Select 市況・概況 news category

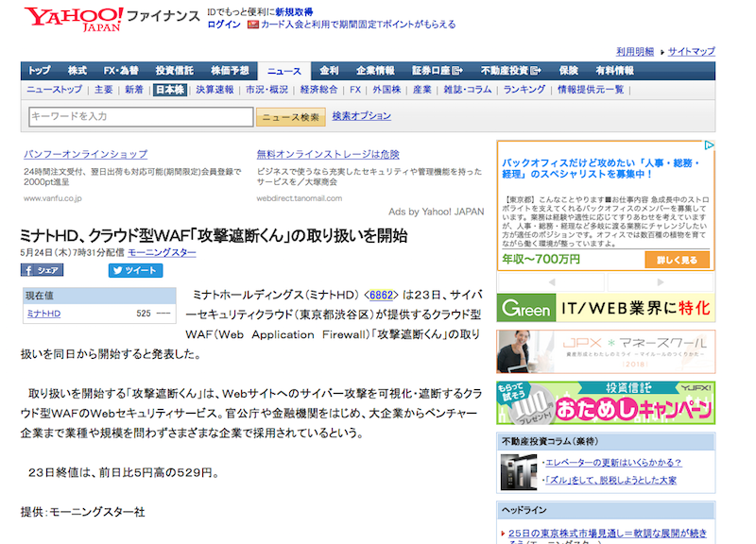click(x=267, y=90)
